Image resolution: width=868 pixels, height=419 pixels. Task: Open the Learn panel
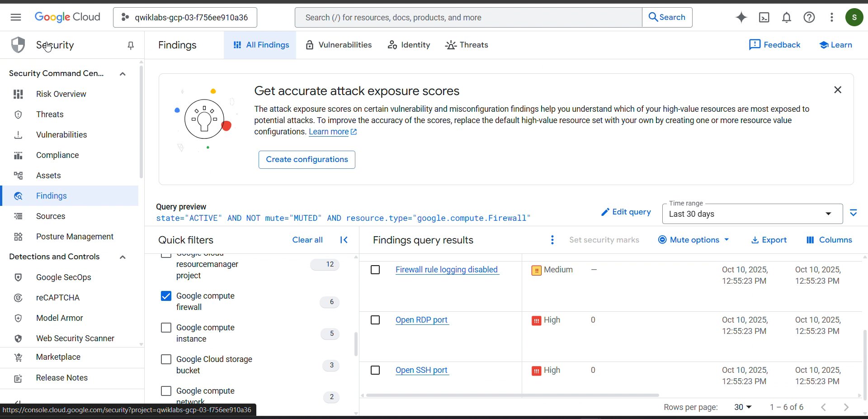click(x=835, y=45)
